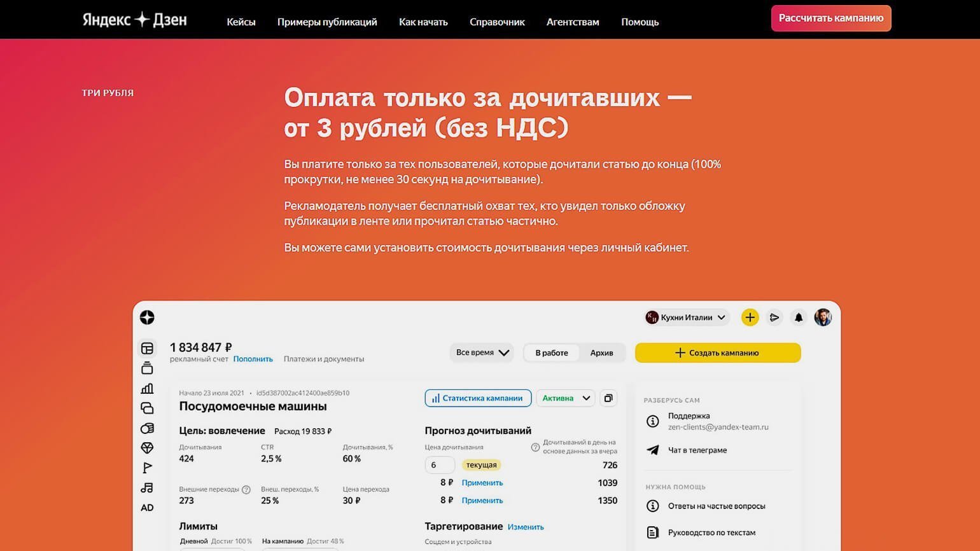Open the AD sidebar item

pos(147,508)
